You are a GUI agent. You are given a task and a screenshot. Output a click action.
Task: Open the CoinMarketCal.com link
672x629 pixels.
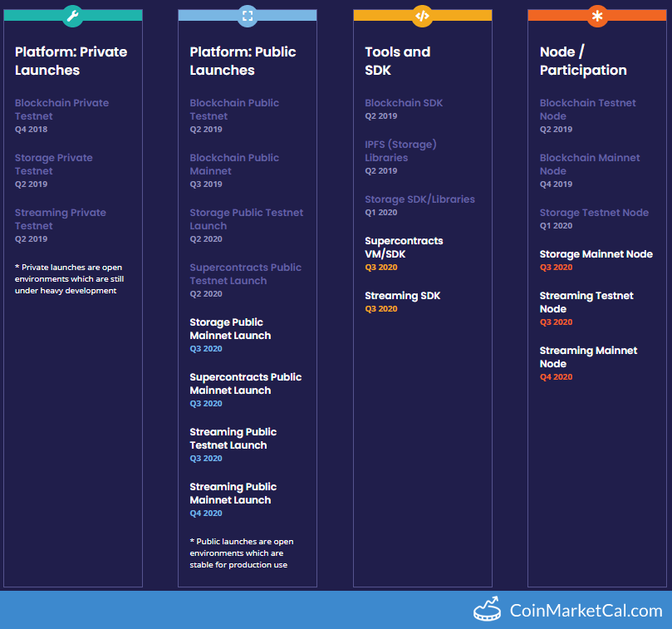tap(586, 611)
